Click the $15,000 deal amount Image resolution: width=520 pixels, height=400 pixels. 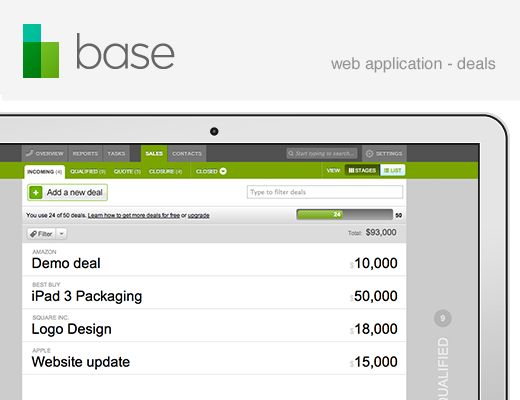point(373,362)
